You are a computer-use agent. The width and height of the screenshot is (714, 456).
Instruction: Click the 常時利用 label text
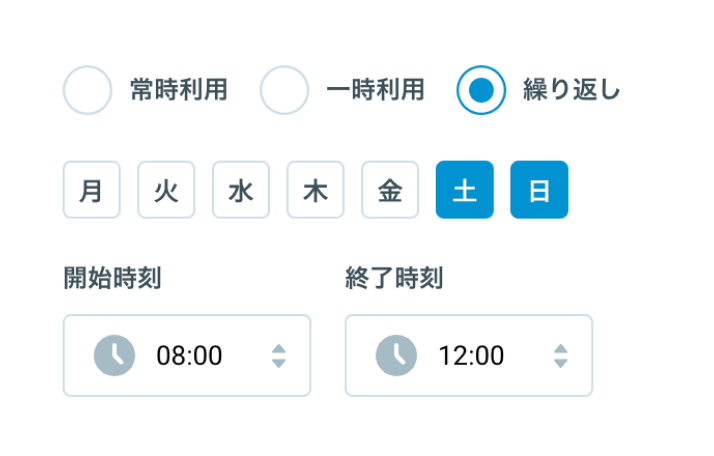(x=179, y=89)
